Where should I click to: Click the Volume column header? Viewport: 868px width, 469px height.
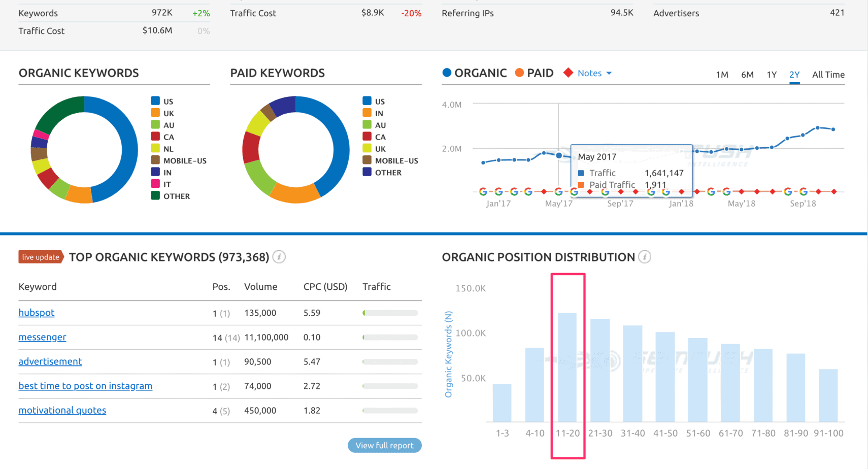260,287
